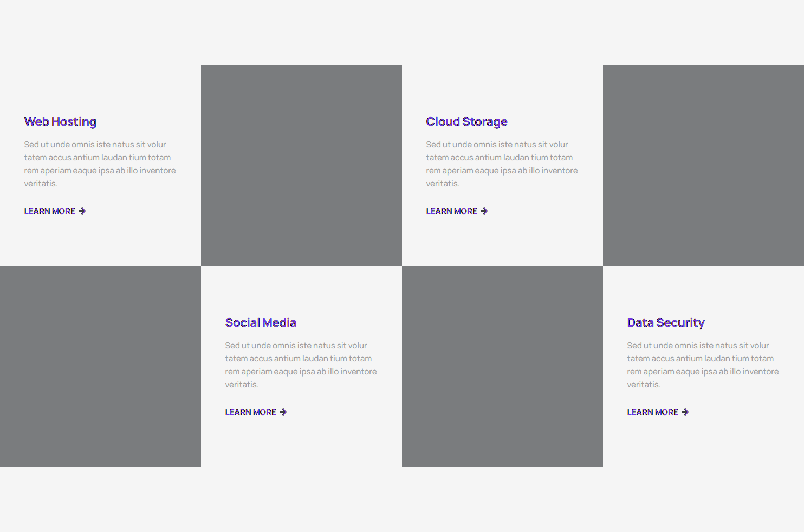This screenshot has height=532, width=804.
Task: Follow Cloud Storage's LEARN MORE link
Action: (451, 211)
